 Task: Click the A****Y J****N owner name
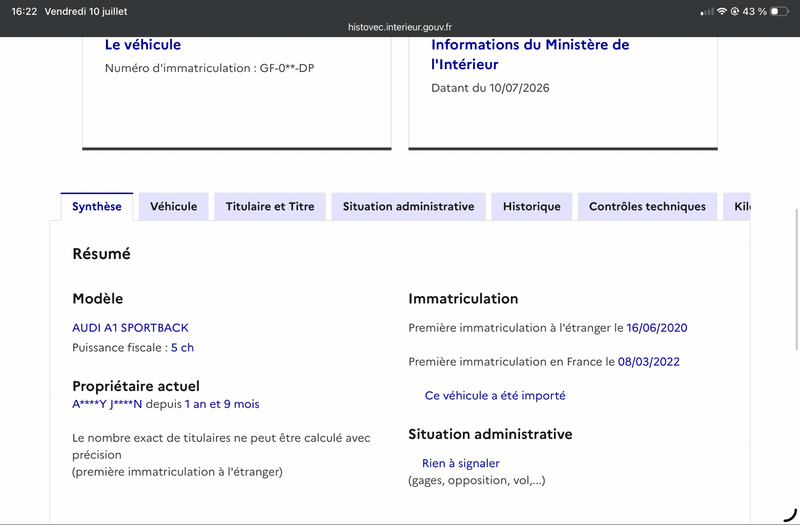pos(107,404)
